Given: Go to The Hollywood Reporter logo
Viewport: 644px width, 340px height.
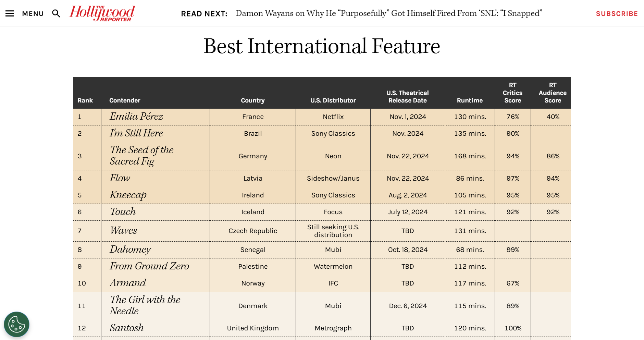Looking at the screenshot, I should [102, 13].
